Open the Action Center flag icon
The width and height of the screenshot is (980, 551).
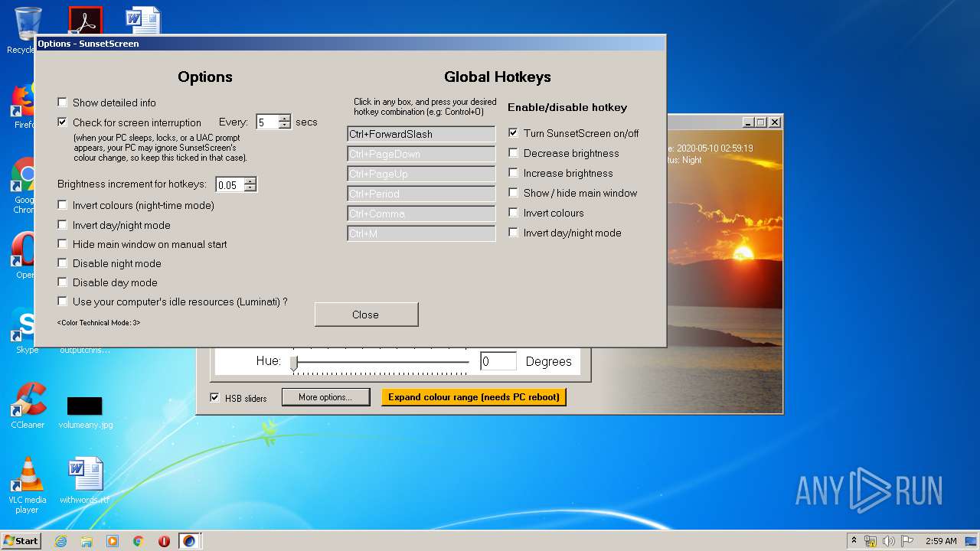pos(906,541)
